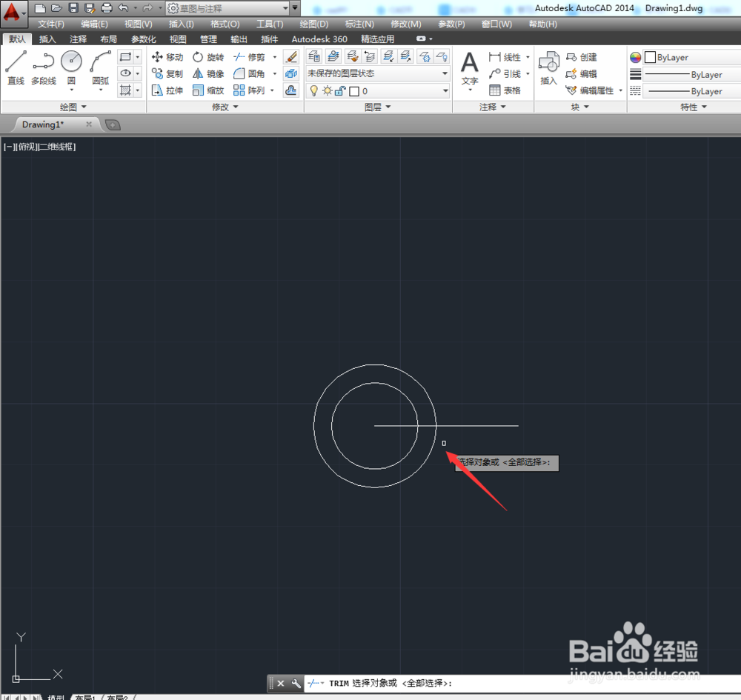Click the 引线 (Leader) tool
Image resolution: width=741 pixels, height=700 pixels.
point(505,73)
